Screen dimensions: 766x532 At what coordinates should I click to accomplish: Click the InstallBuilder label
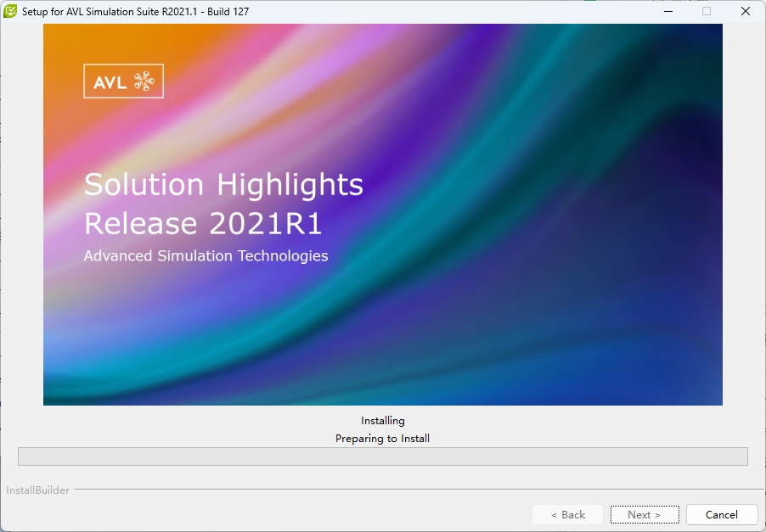[38, 490]
